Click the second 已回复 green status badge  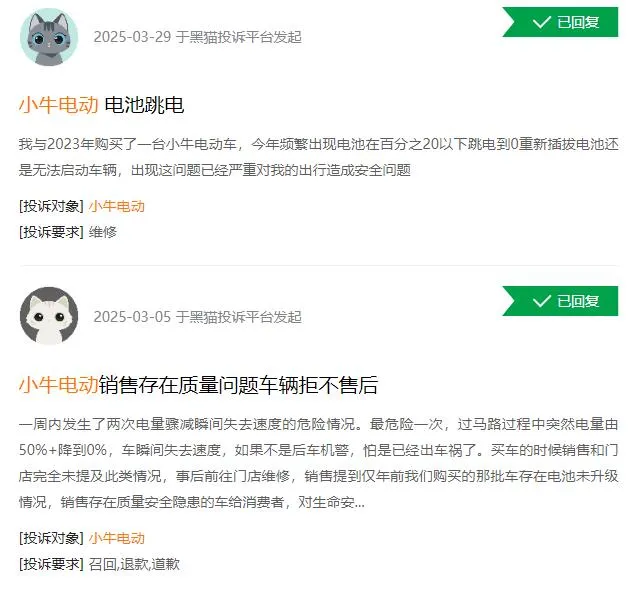[x=560, y=301]
